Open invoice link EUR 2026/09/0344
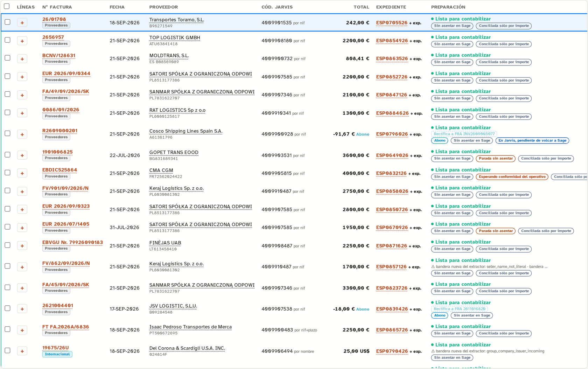Viewport: 588px width, 369px height. 66,74
